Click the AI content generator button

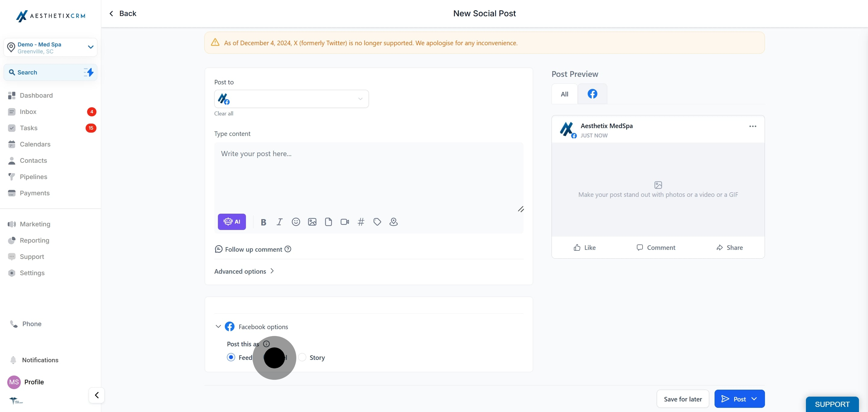[x=231, y=222]
